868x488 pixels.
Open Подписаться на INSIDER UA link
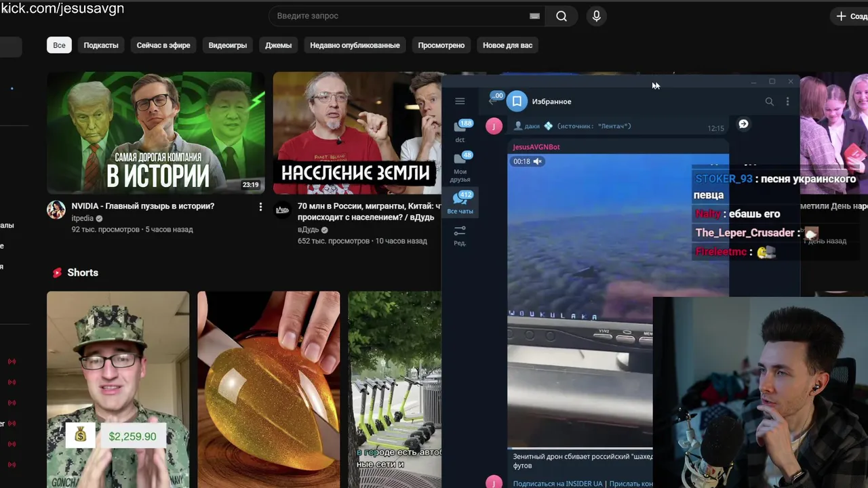(x=557, y=483)
